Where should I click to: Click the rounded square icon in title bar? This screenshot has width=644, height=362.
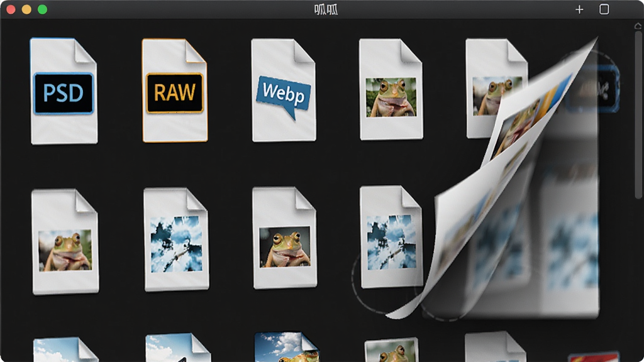(604, 9)
